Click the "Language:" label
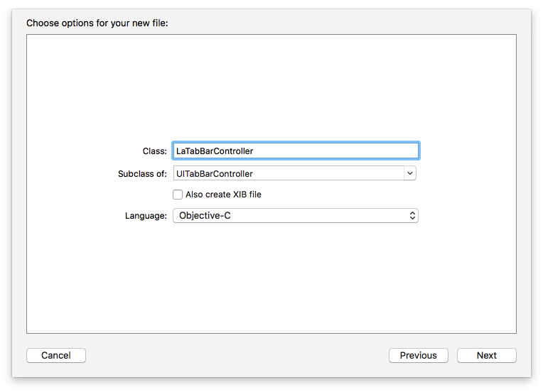543x392 pixels. pos(146,215)
